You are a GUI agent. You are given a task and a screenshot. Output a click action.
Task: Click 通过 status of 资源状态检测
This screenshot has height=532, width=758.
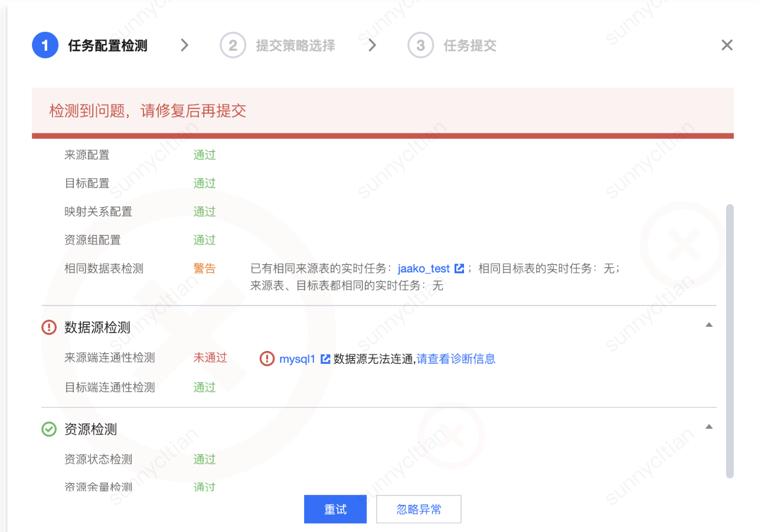204,459
